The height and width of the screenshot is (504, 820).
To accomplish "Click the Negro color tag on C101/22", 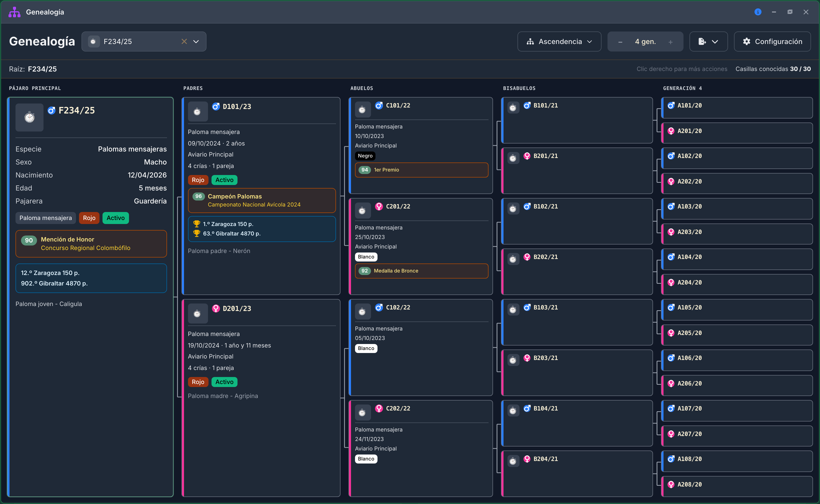I will (x=365, y=156).
